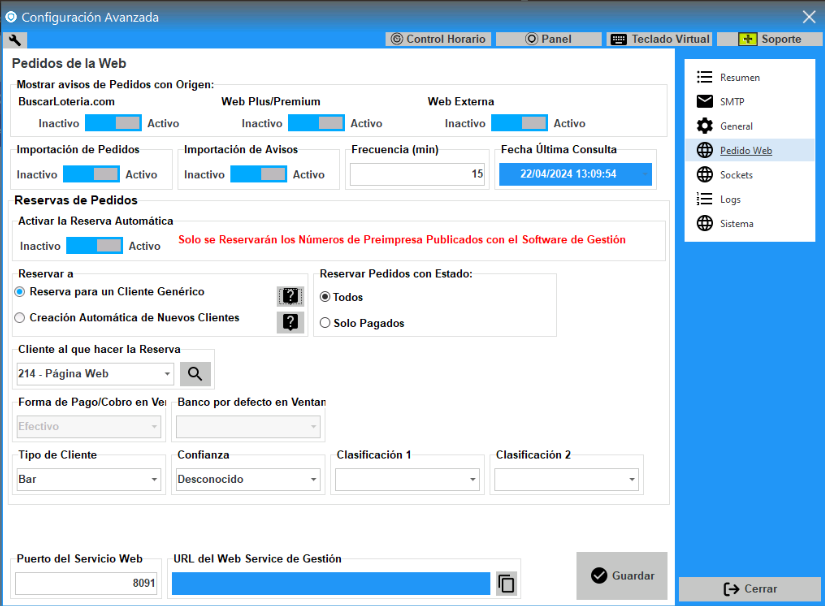Open Fecha Última Consulta date dropdown

646,174
